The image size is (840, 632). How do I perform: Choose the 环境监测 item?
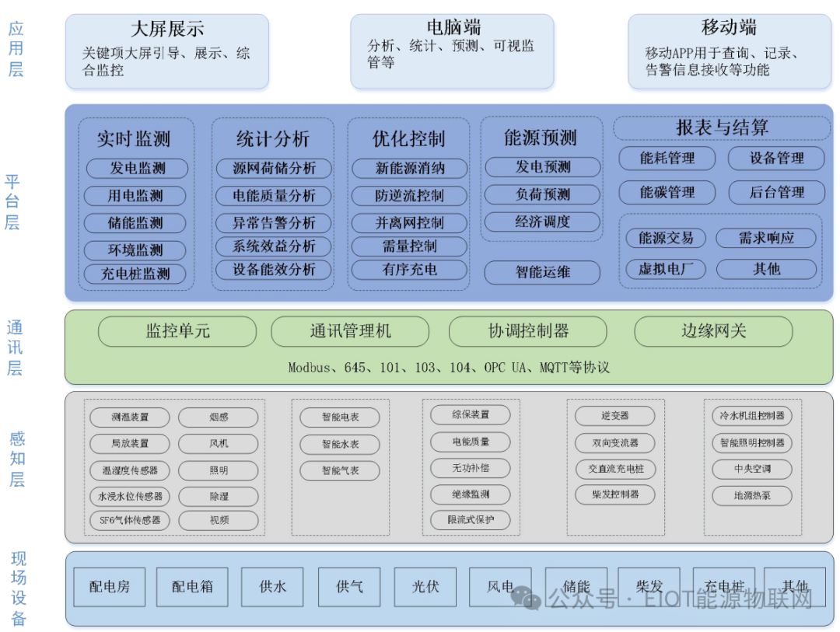click(x=135, y=250)
